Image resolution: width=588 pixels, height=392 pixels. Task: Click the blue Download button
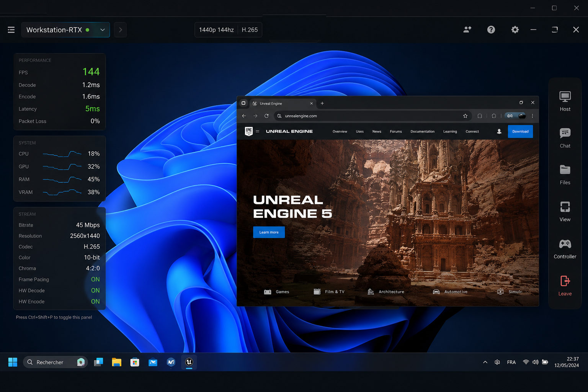tap(520, 131)
